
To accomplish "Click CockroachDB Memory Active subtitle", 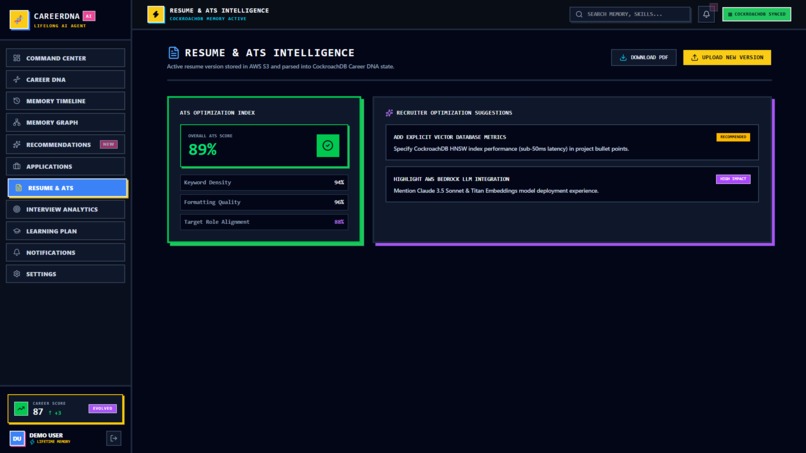I will [x=208, y=19].
